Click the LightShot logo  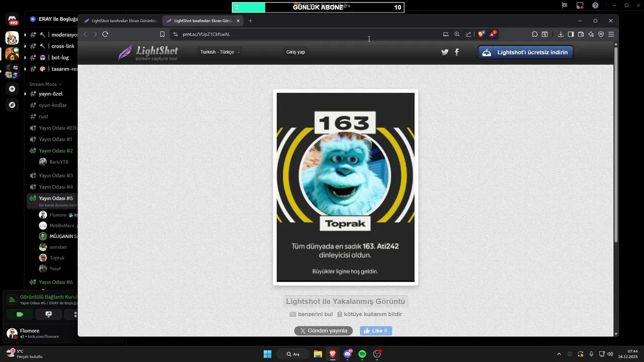(x=148, y=52)
